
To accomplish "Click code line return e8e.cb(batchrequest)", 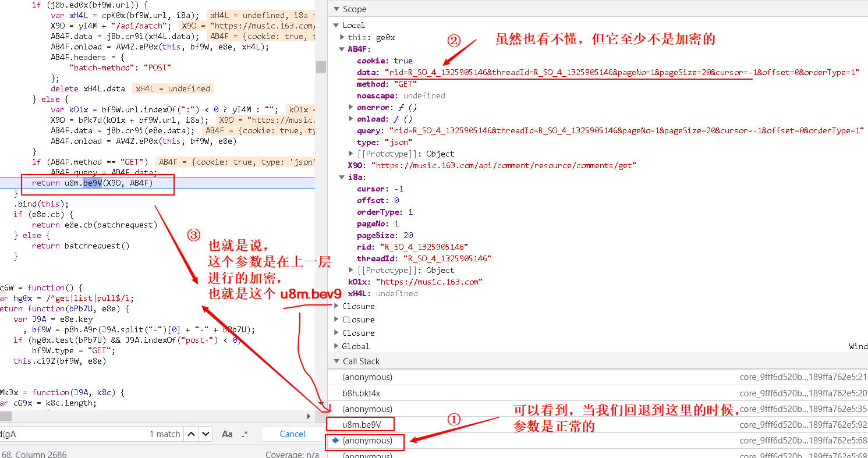I will pos(94,225).
